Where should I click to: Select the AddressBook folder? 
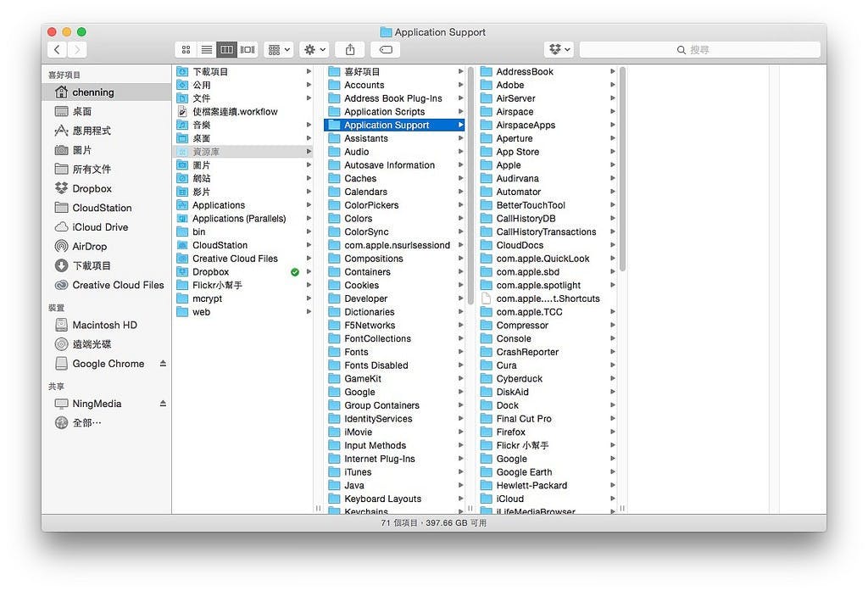[547, 72]
